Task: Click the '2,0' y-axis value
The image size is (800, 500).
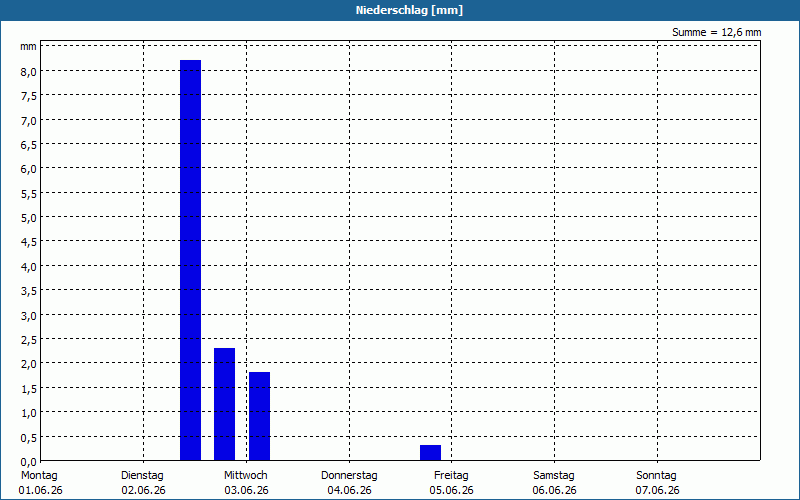Action: (x=29, y=364)
